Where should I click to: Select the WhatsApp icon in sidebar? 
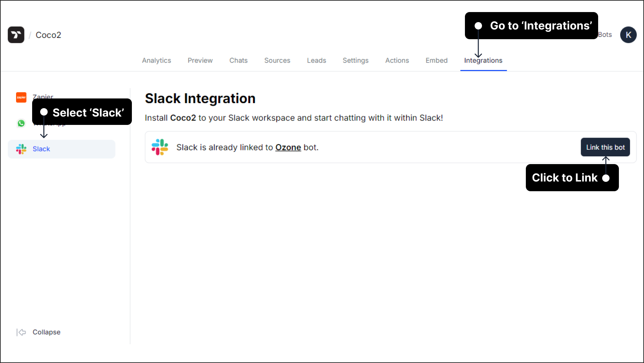pyautogui.click(x=21, y=123)
